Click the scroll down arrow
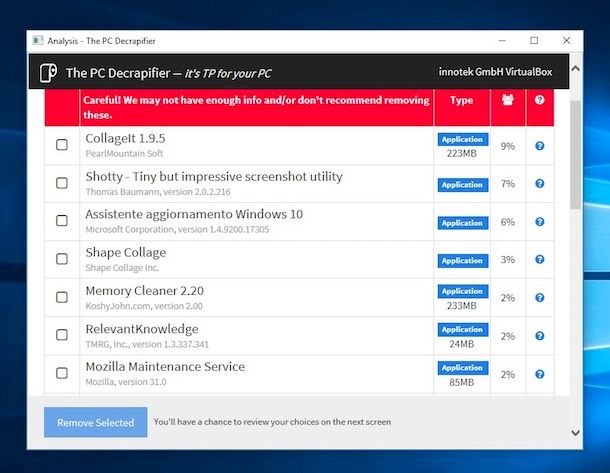This screenshot has width=610, height=473. pyautogui.click(x=576, y=433)
